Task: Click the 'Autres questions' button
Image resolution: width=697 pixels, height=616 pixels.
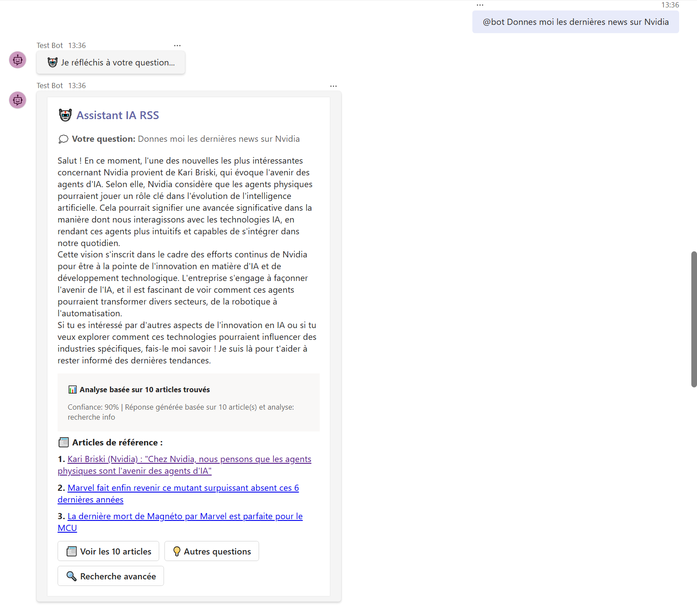Action: 212,551
